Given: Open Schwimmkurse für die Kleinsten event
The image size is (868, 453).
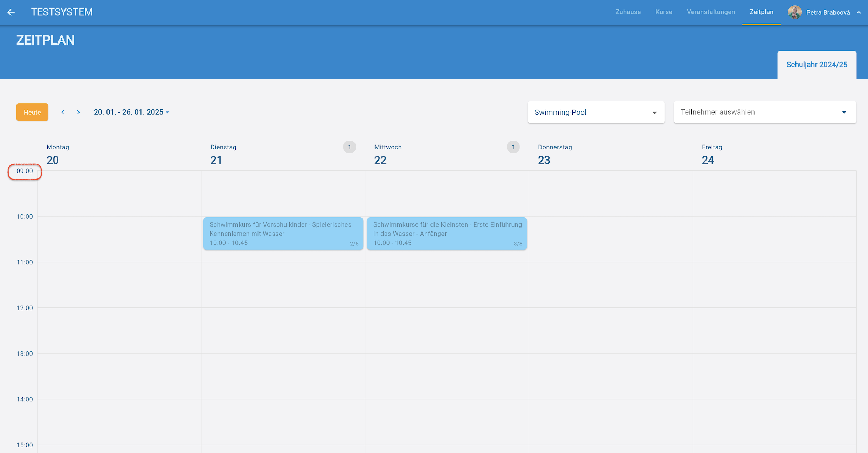Looking at the screenshot, I should (447, 233).
